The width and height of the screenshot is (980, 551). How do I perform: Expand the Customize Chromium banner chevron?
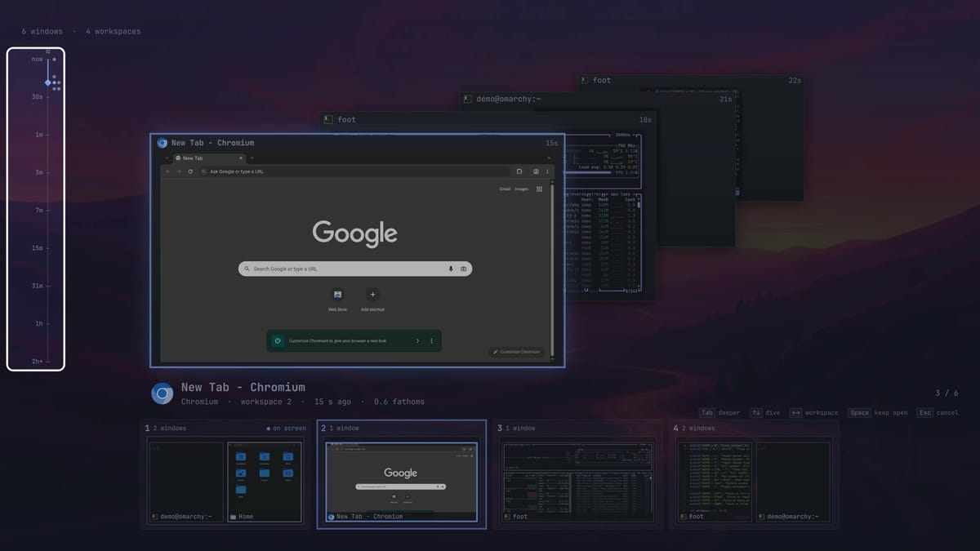click(417, 340)
